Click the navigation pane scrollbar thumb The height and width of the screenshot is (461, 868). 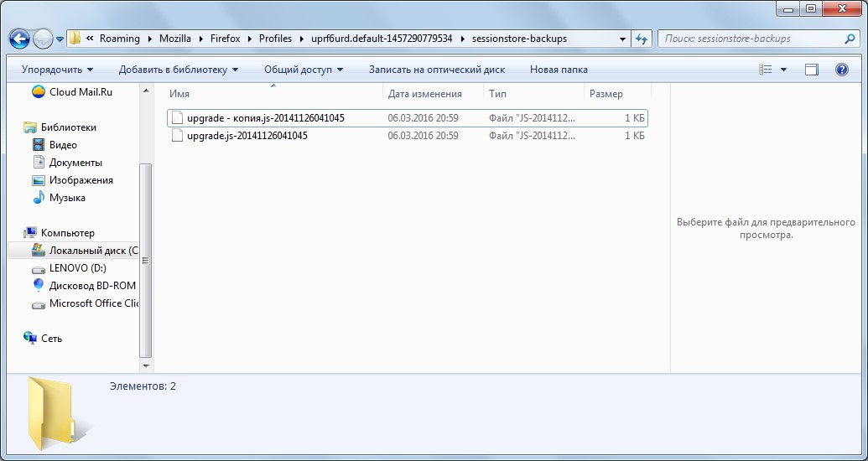coord(146,261)
